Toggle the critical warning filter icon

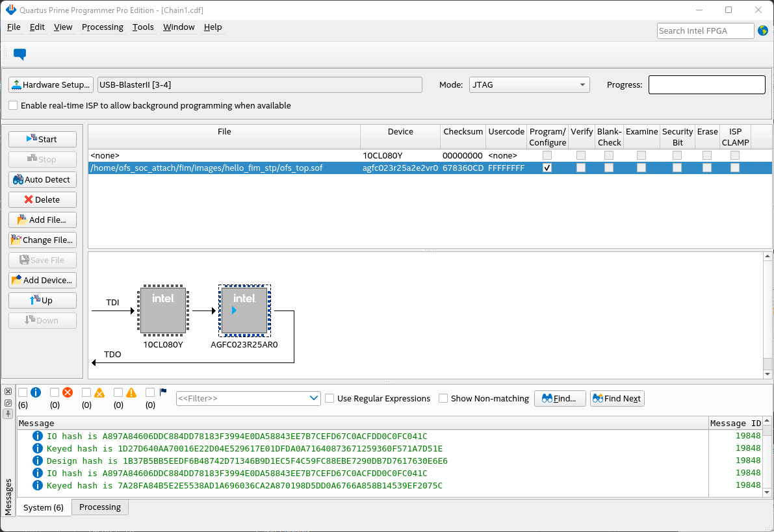tap(99, 392)
